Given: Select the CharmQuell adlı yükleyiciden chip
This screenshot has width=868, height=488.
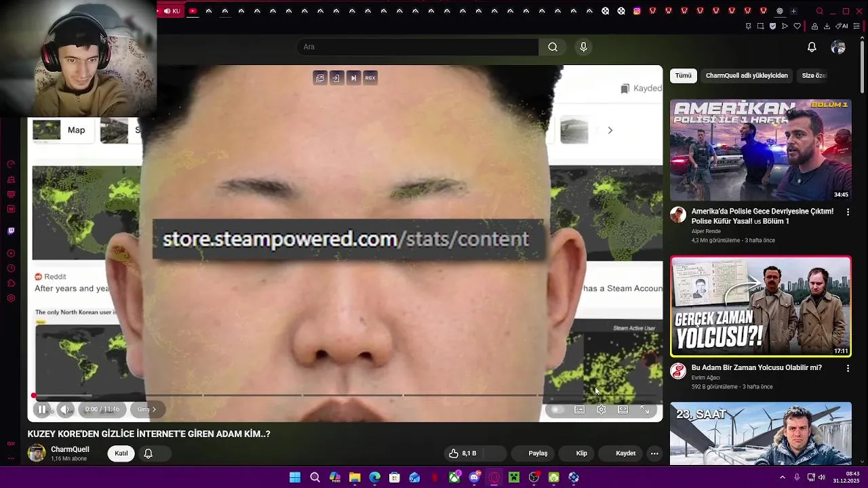Looking at the screenshot, I should (x=747, y=76).
